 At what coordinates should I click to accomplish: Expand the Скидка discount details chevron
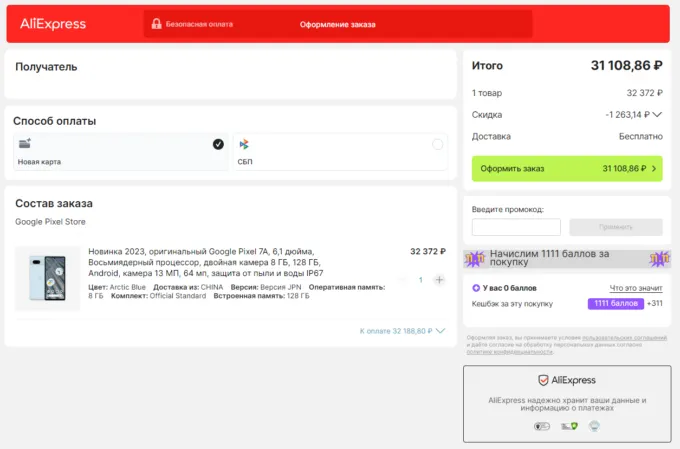(659, 115)
